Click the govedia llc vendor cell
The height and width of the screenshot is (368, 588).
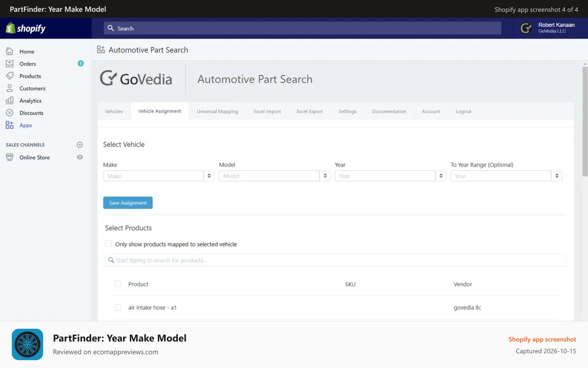(467, 308)
